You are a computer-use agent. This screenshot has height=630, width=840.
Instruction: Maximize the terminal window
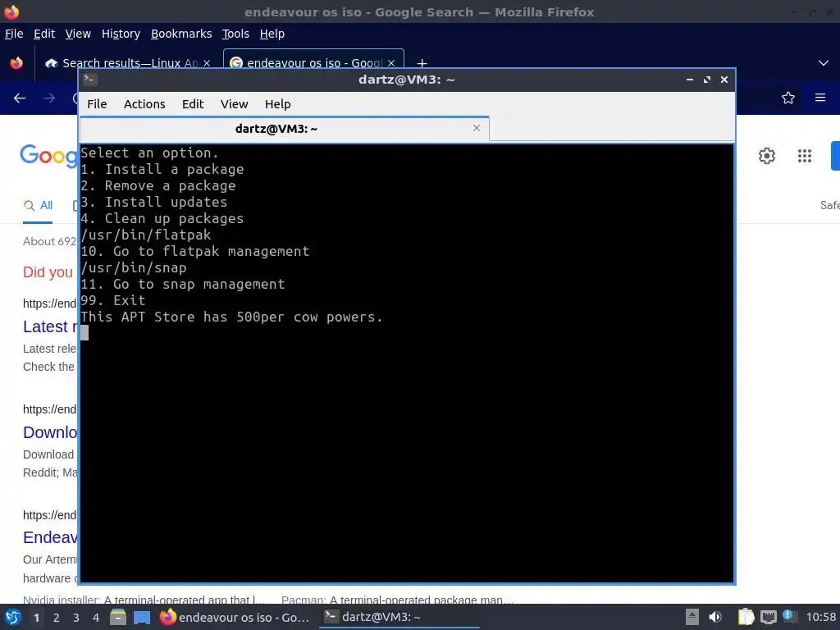coord(707,80)
